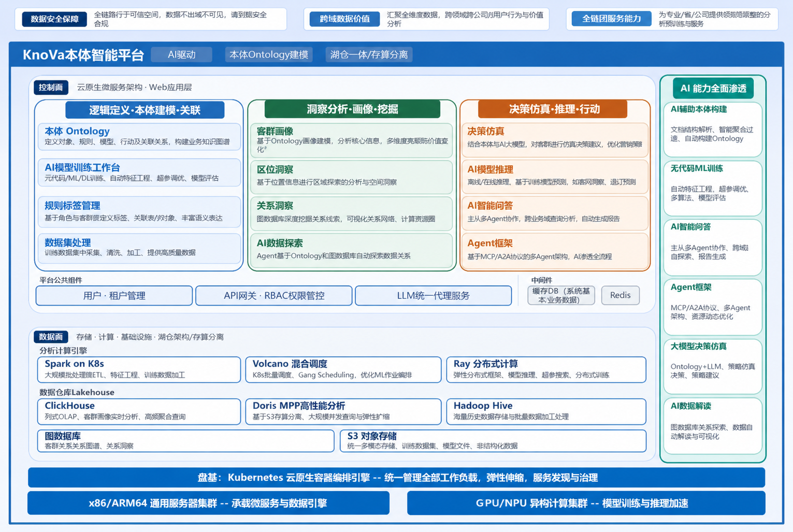
Task: Open the orange Agent框架 card
Action: click(x=555, y=251)
